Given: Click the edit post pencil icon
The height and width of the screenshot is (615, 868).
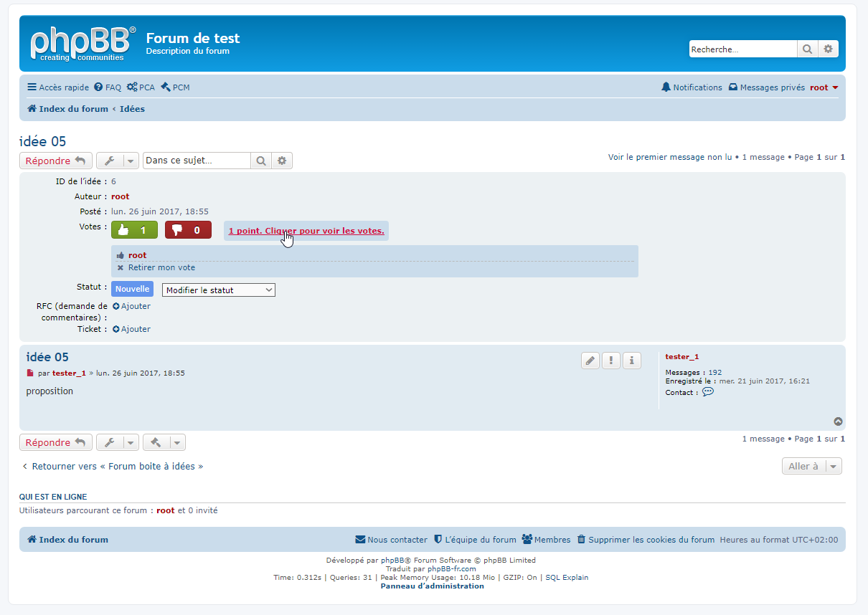Looking at the screenshot, I should click(590, 361).
